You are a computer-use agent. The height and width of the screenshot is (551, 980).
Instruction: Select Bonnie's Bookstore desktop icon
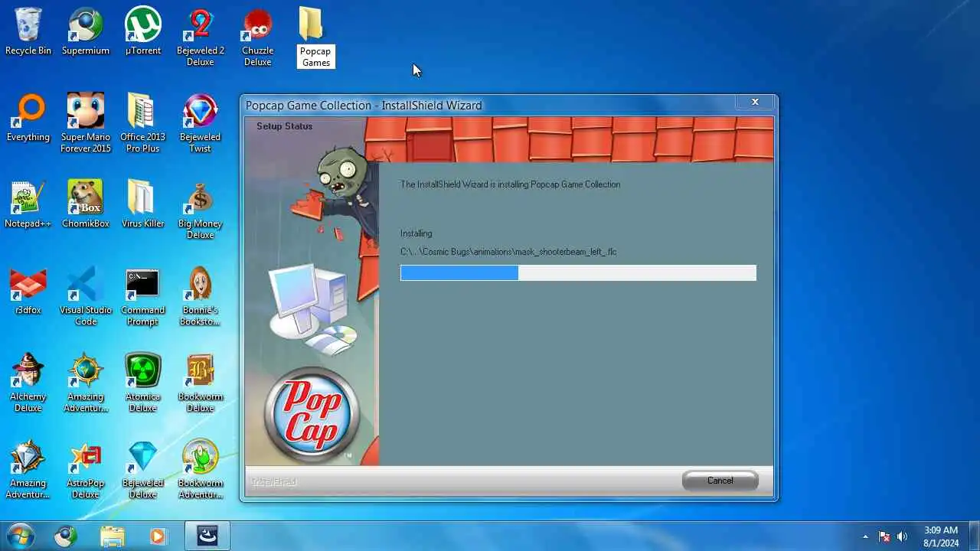point(201,296)
